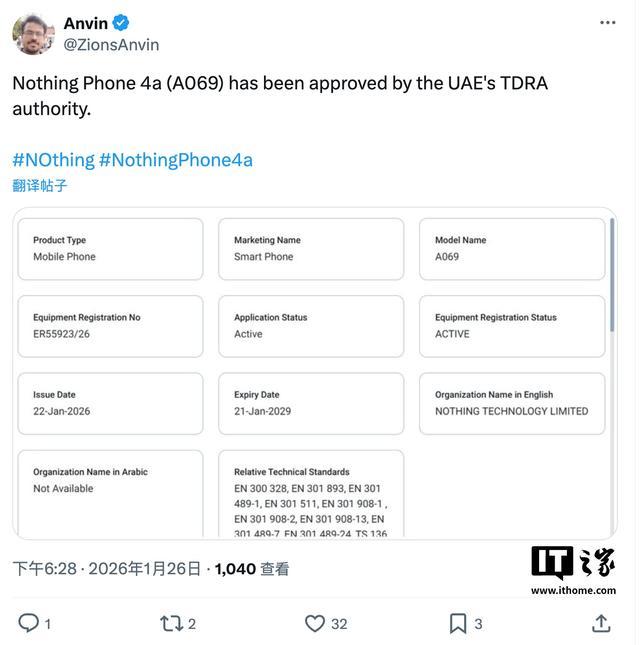Image resolution: width=640 pixels, height=645 pixels.
Task: Click the Anvin display name
Action: coord(86,23)
